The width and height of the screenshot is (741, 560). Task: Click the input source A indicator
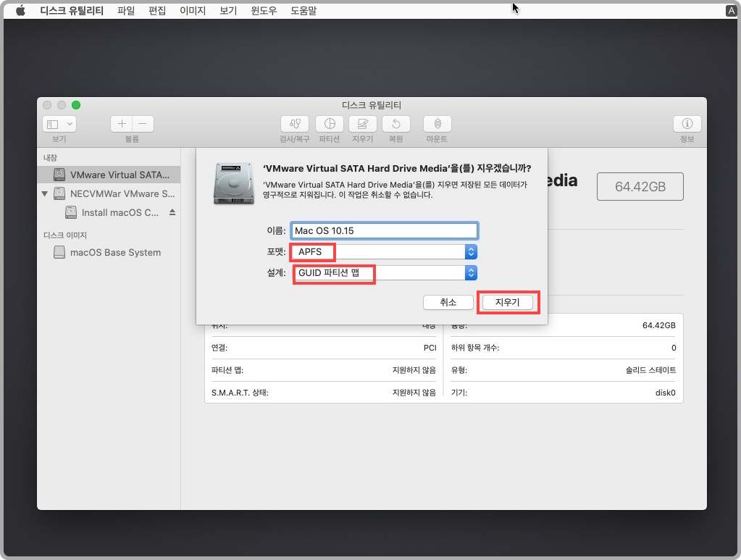(x=731, y=10)
